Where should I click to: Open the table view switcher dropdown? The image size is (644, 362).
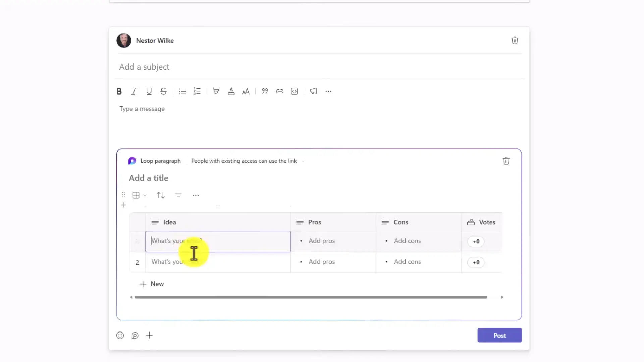click(140, 195)
